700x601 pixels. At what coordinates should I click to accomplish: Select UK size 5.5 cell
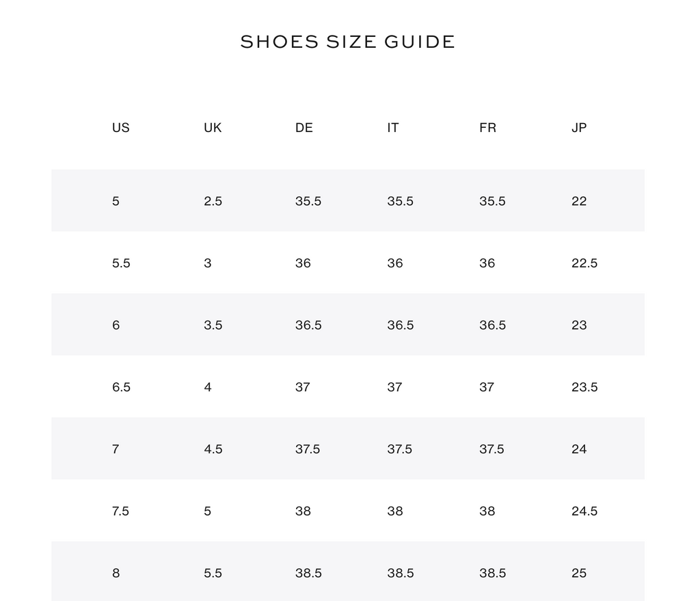pyautogui.click(x=213, y=574)
